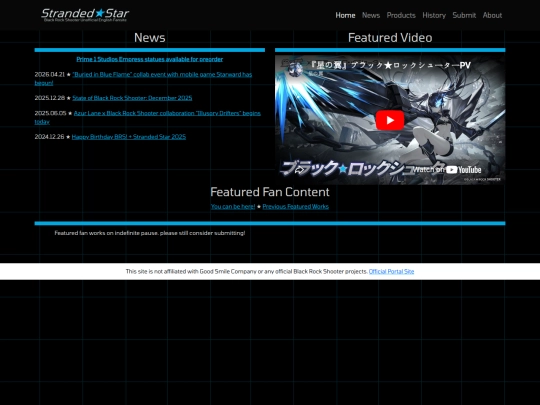Open the News nav item

point(371,15)
